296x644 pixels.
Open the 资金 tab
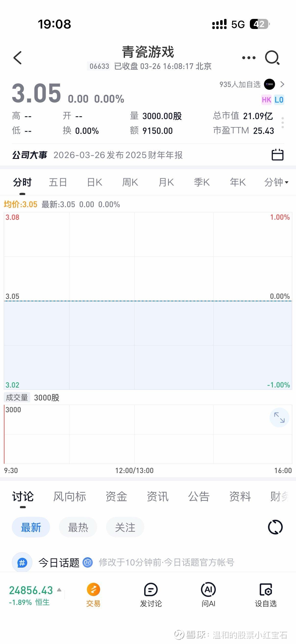[x=116, y=496]
